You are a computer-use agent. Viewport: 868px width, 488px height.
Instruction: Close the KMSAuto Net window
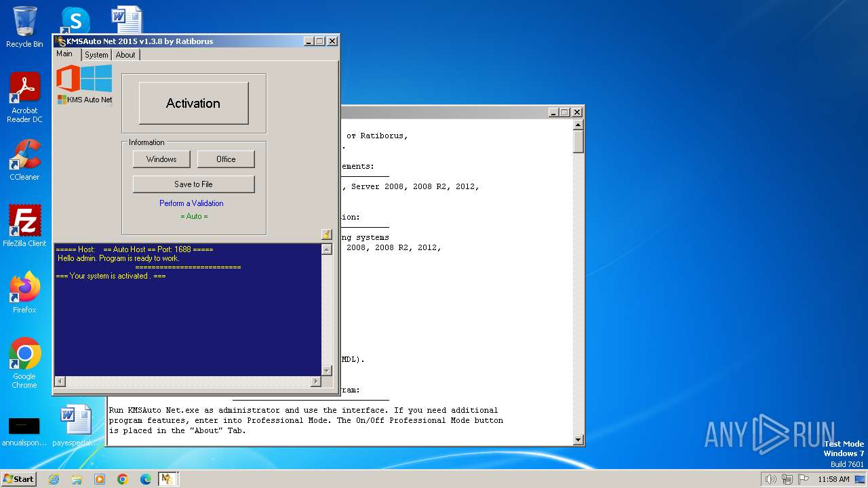(332, 41)
